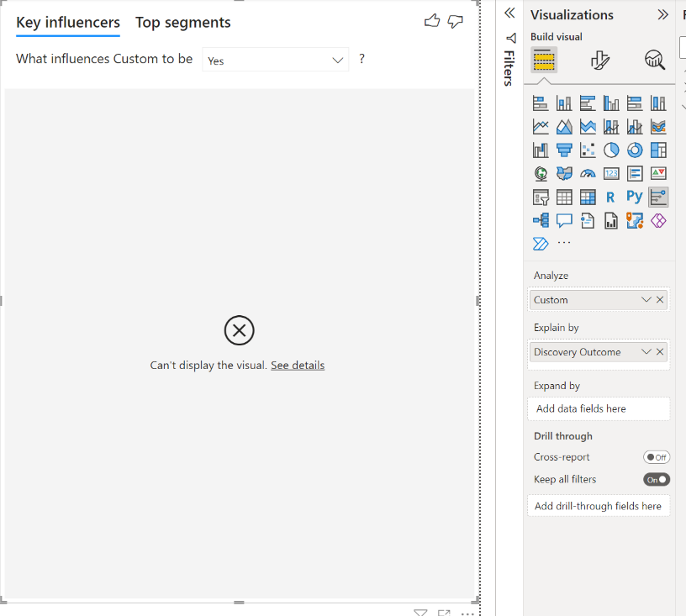Select the key influencers visual icon
This screenshot has width=686, height=616.
pyautogui.click(x=658, y=197)
